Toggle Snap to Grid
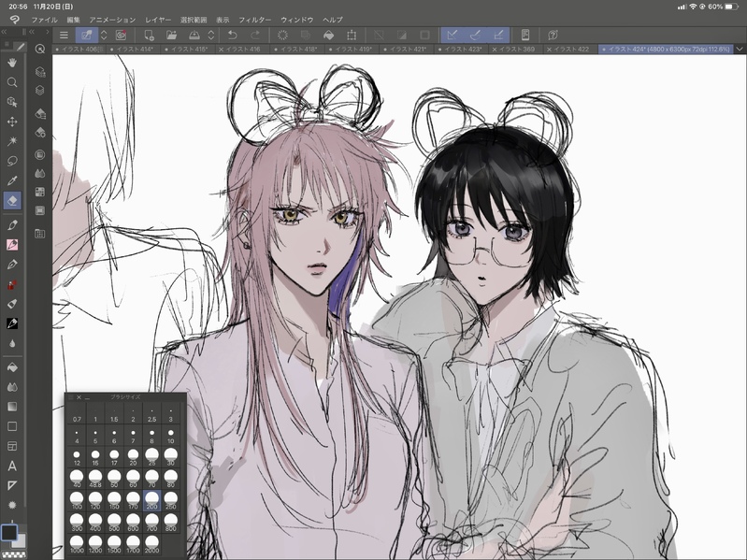Viewport: 747px width, 560px height. 498,35
